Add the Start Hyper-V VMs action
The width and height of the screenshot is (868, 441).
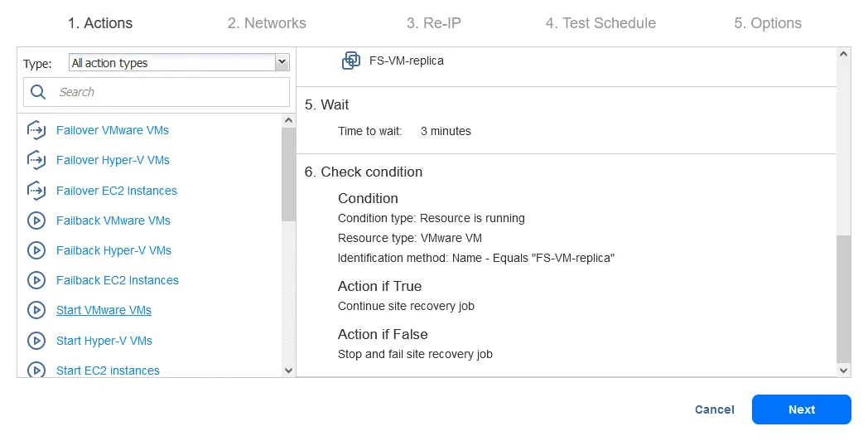(104, 341)
